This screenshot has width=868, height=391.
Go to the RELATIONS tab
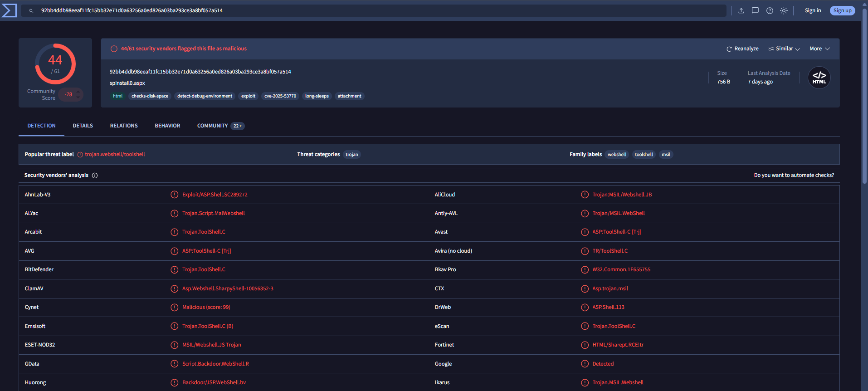[124, 126]
